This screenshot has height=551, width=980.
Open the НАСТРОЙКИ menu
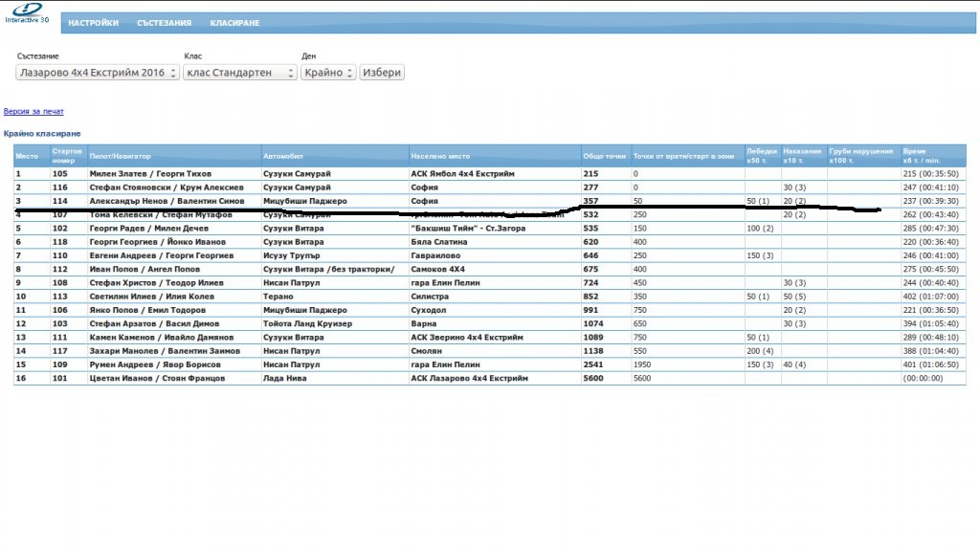tap(93, 23)
